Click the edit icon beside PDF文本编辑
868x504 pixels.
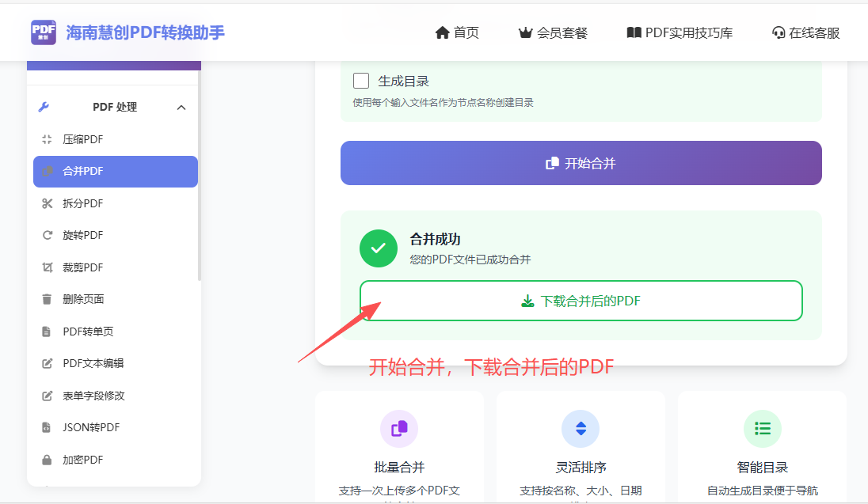pyautogui.click(x=47, y=363)
